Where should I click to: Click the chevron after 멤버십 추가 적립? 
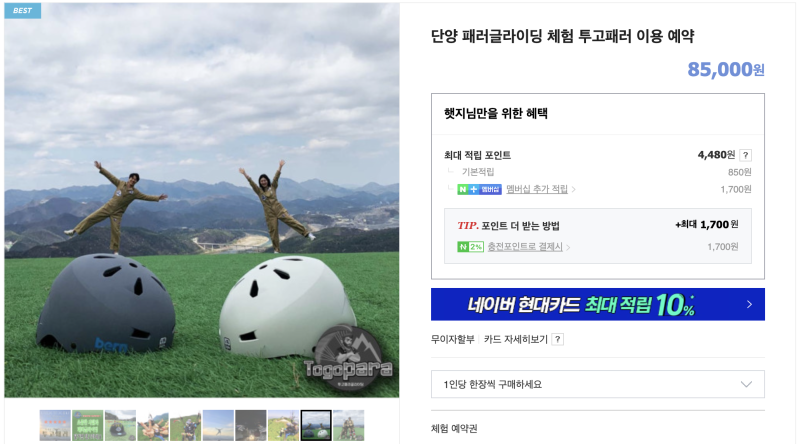574,190
